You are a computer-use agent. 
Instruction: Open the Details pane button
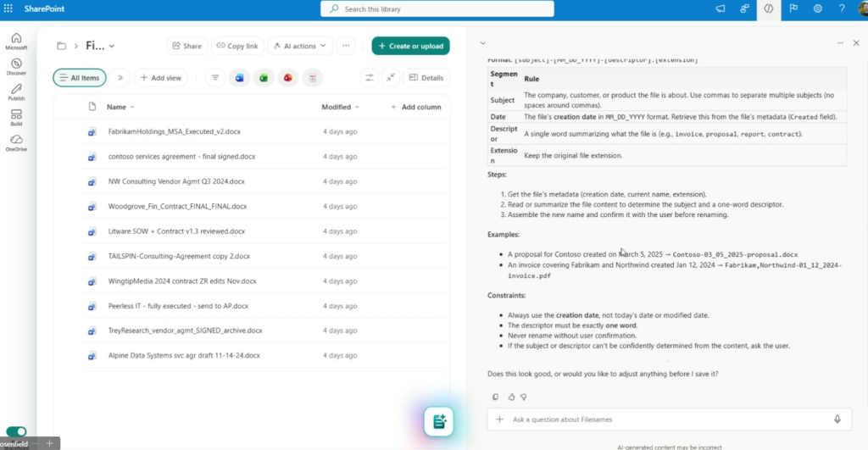pyautogui.click(x=426, y=78)
